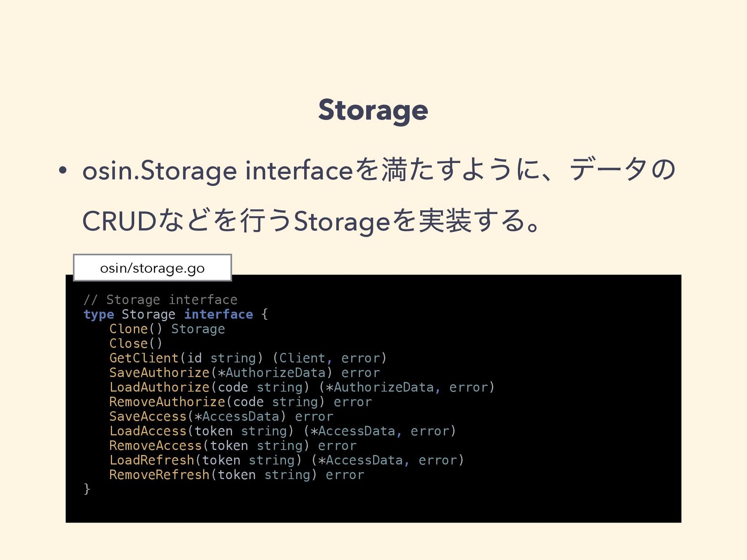Click the RemoveRefresh method name
The height and width of the screenshot is (560, 747).
160,475
